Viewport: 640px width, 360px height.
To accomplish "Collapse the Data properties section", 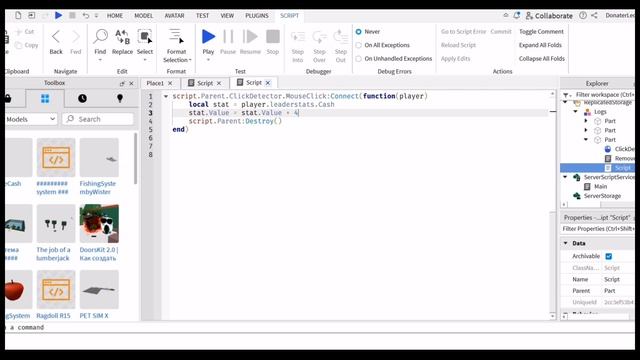I will pos(566,243).
